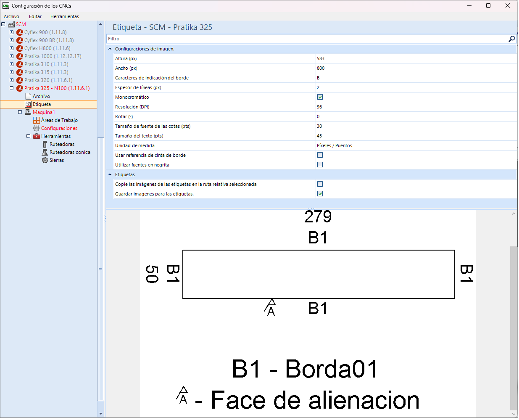519x420 pixels.
Task: Edit Espesor de líneas value 2
Action: coord(416,87)
